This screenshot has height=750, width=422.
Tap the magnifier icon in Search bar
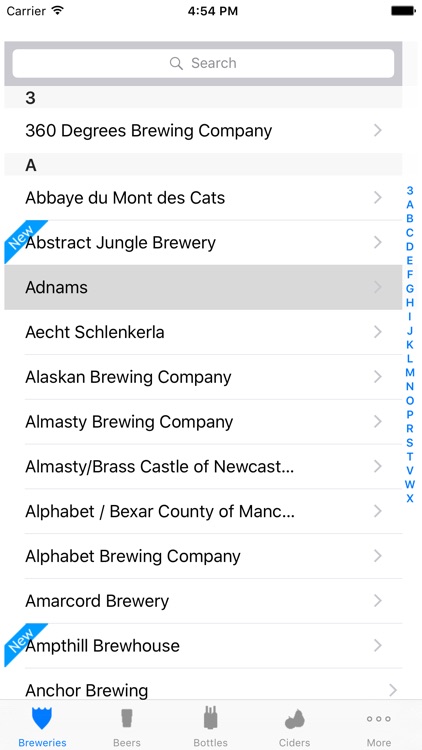176,63
